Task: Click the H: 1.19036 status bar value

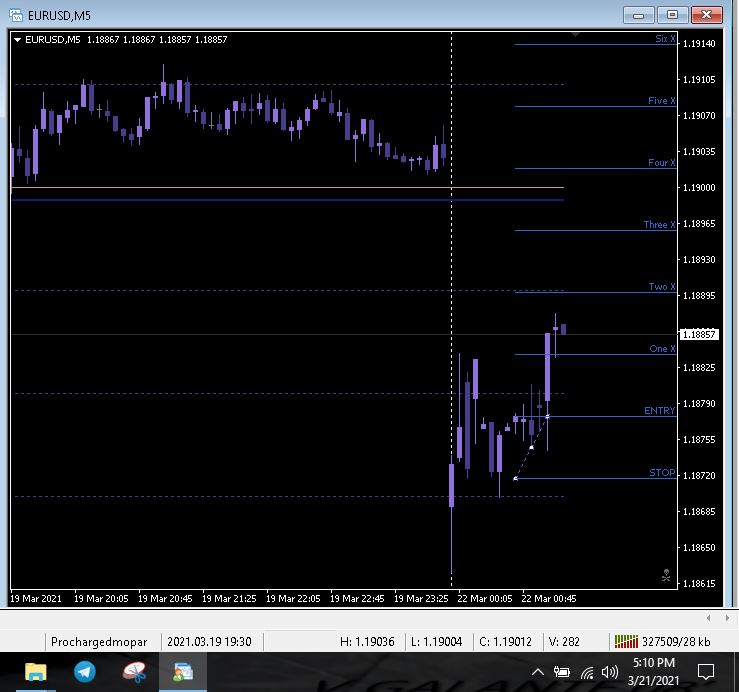Action: click(367, 642)
